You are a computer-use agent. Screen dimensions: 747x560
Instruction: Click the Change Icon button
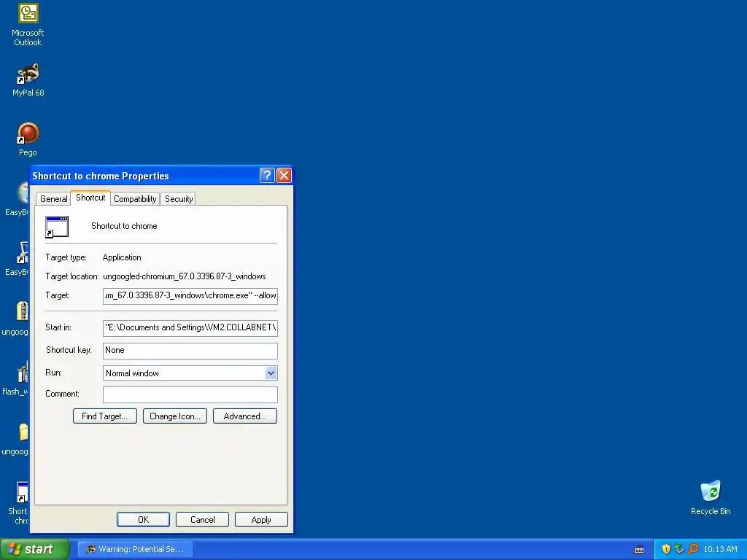click(175, 416)
